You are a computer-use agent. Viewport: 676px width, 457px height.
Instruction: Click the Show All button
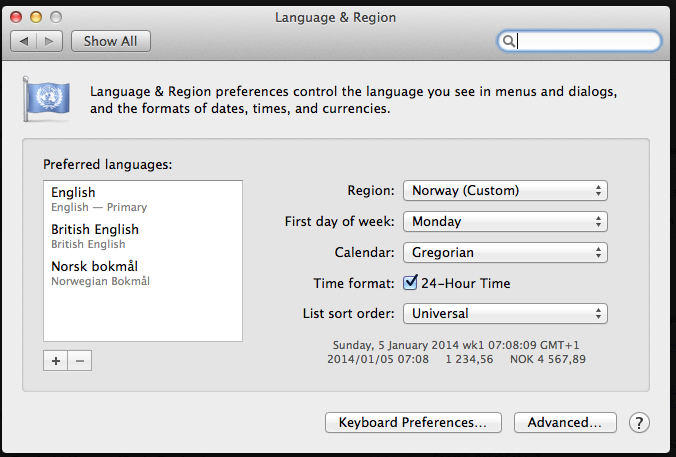(111, 41)
